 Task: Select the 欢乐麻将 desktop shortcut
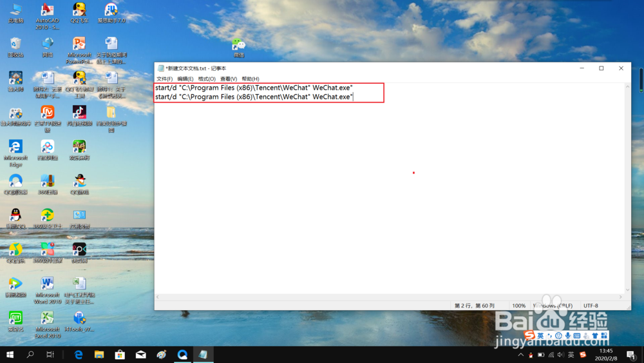(79, 150)
